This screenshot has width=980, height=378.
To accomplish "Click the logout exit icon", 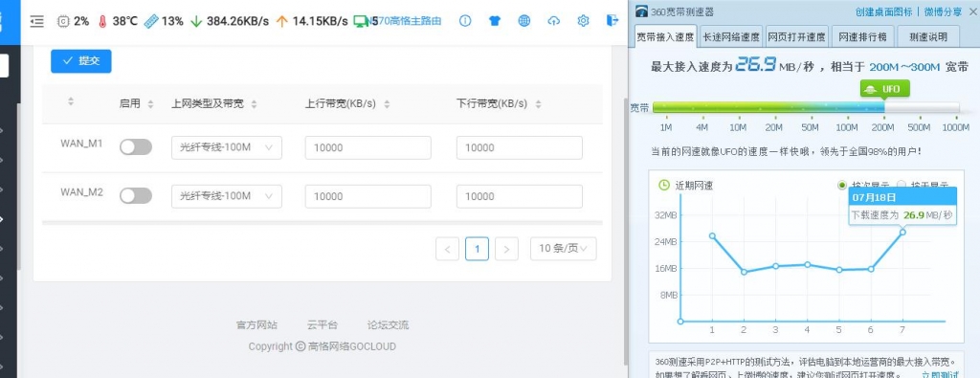I will [x=612, y=21].
